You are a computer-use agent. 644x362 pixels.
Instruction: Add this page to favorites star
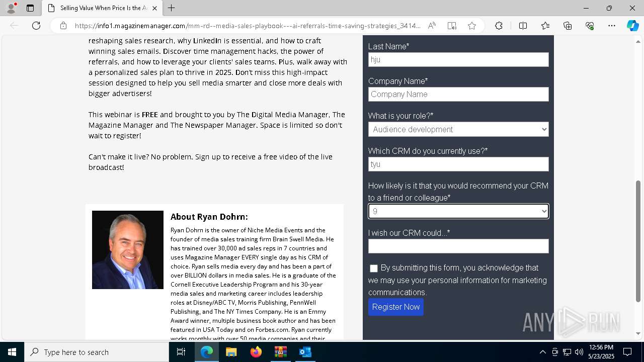click(472, 26)
